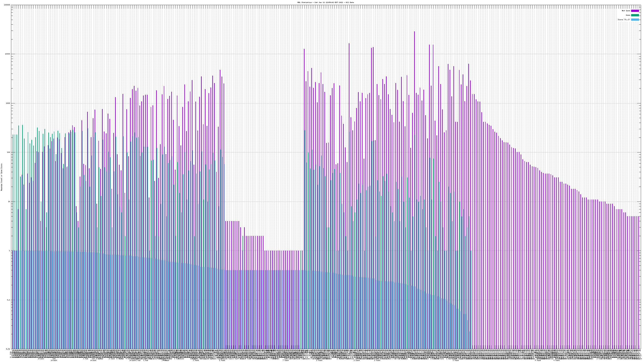Screen dimensions: 644x362
Task: Select the 'Score (0..1)' legend label
Action: 624,20
